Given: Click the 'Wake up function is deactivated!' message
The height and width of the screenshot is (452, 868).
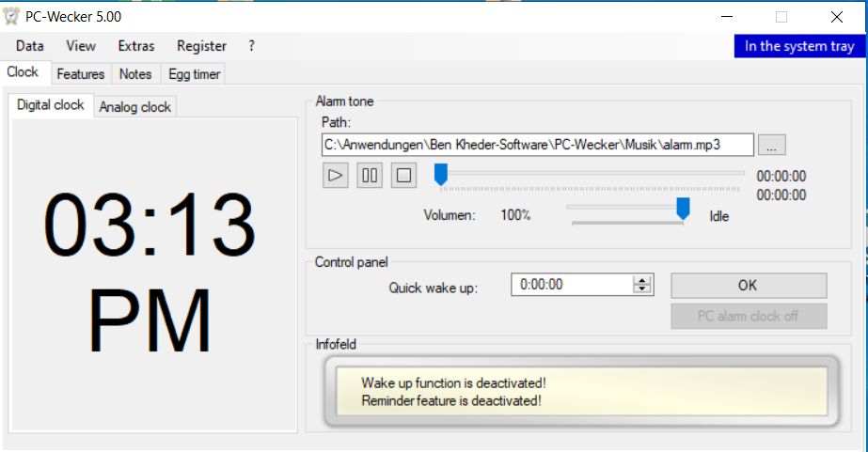Looking at the screenshot, I should coord(453,382).
